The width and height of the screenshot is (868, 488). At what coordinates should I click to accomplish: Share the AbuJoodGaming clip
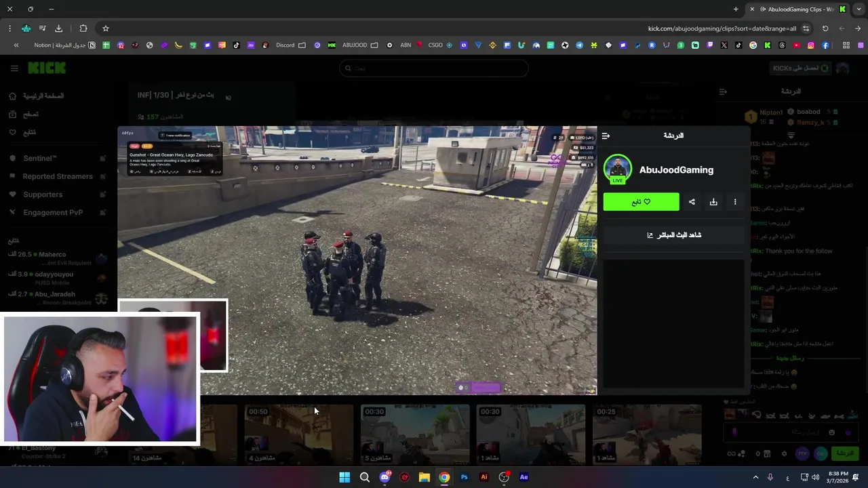point(692,202)
